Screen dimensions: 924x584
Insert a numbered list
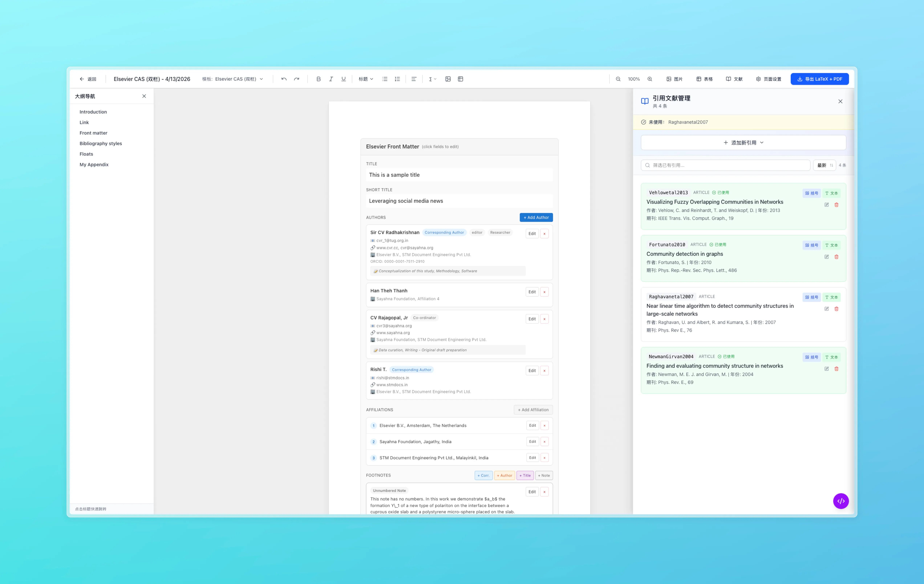pyautogui.click(x=397, y=79)
